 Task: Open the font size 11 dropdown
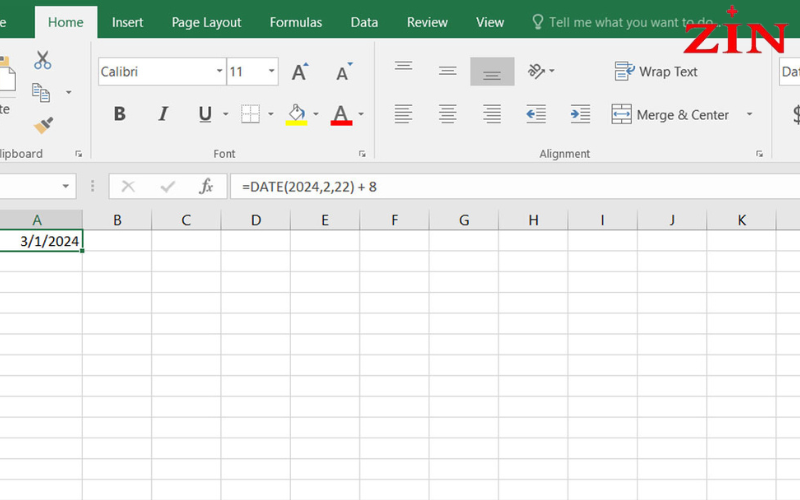271,71
